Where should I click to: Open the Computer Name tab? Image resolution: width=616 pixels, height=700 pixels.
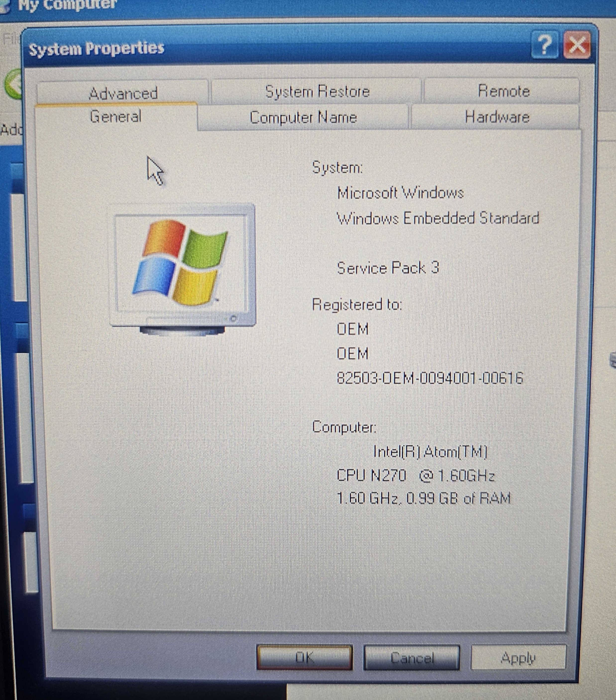[303, 117]
